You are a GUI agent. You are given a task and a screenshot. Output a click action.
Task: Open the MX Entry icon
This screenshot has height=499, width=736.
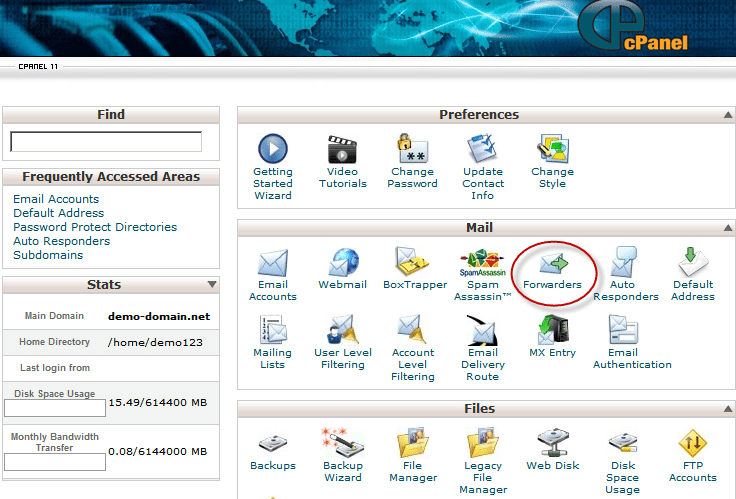(553, 330)
